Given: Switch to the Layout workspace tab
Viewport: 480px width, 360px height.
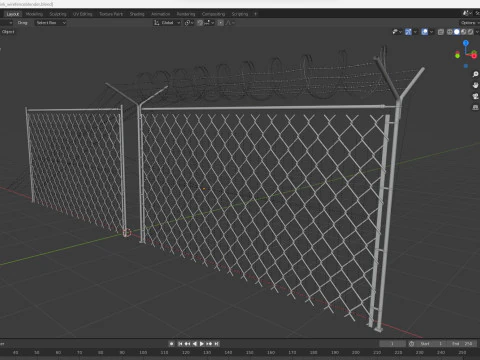Looking at the screenshot, I should [13, 14].
